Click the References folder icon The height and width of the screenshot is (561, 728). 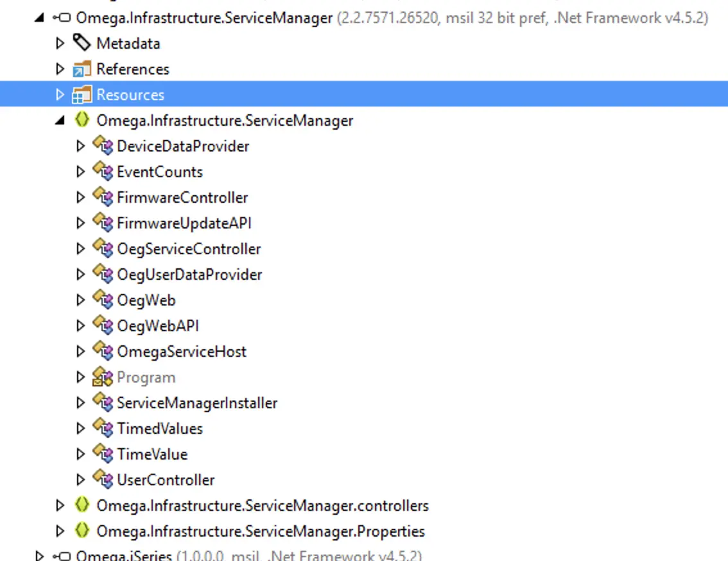click(82, 69)
